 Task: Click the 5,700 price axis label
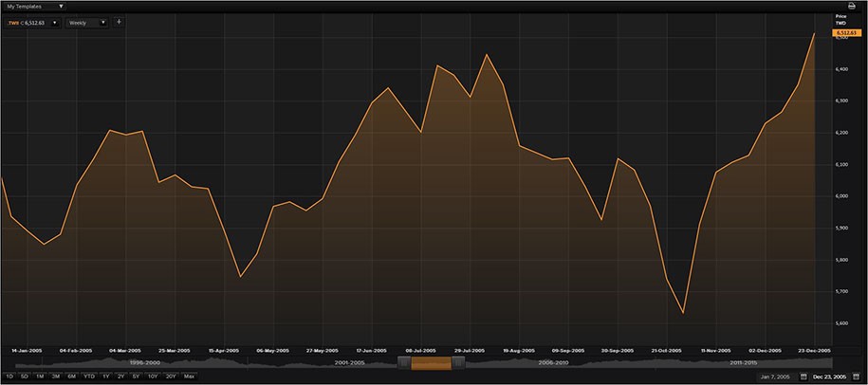pos(842,291)
